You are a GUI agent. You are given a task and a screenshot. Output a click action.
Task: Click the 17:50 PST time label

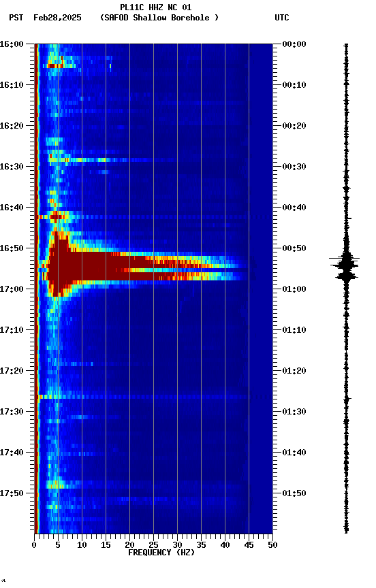tap(12, 493)
